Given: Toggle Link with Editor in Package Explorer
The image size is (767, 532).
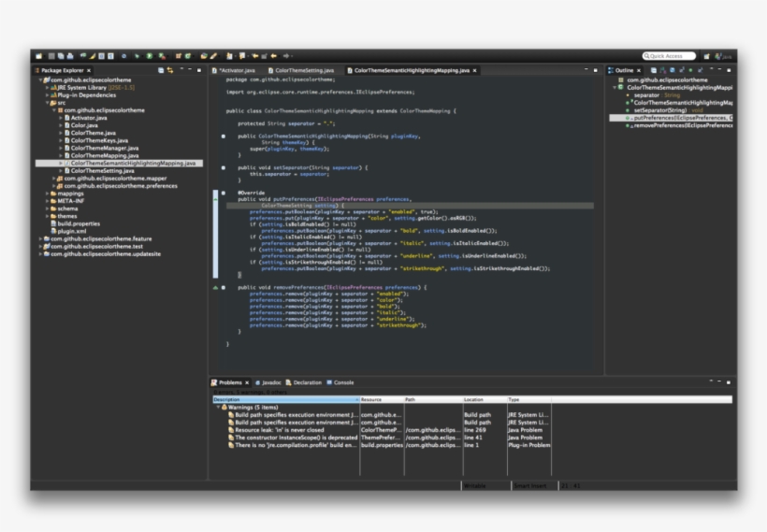Looking at the screenshot, I should (x=170, y=70).
